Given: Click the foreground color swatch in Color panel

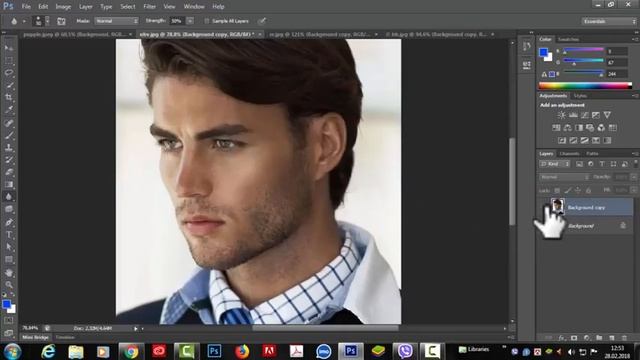Looking at the screenshot, I should tap(543, 52).
